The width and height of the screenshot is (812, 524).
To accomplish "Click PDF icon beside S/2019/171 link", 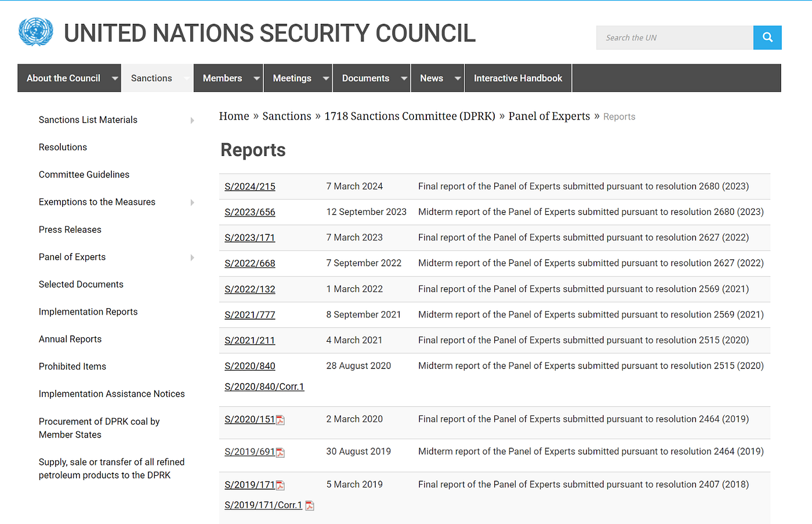I will (281, 486).
